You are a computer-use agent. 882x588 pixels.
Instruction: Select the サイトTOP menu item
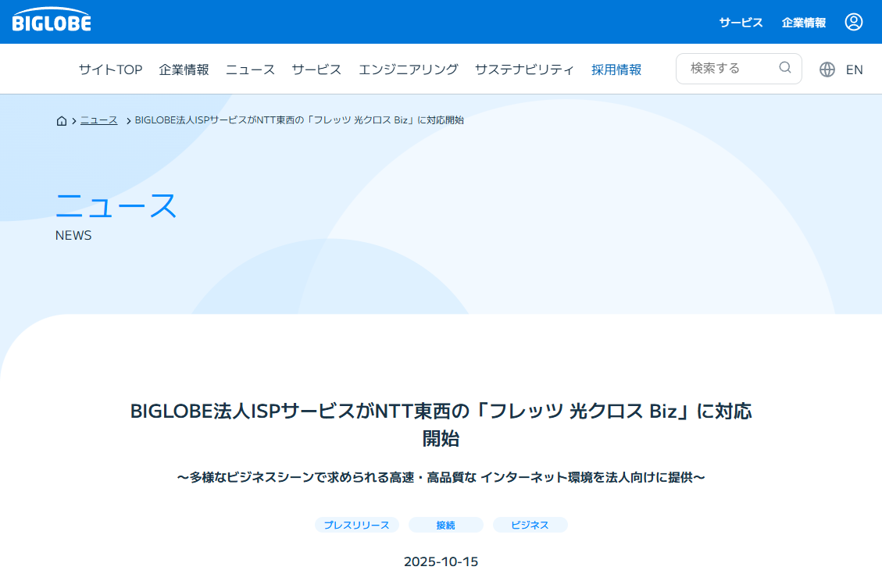pos(109,69)
